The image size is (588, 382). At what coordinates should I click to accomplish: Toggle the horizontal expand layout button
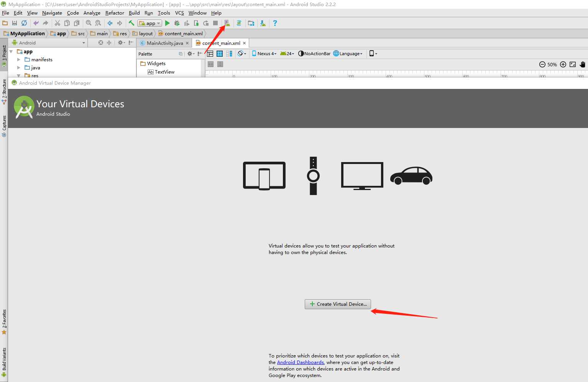pyautogui.click(x=210, y=64)
